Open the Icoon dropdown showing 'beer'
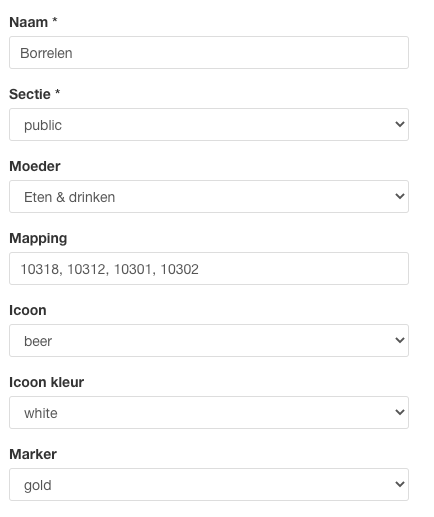Viewport: 434px width, 517px height. (x=209, y=340)
